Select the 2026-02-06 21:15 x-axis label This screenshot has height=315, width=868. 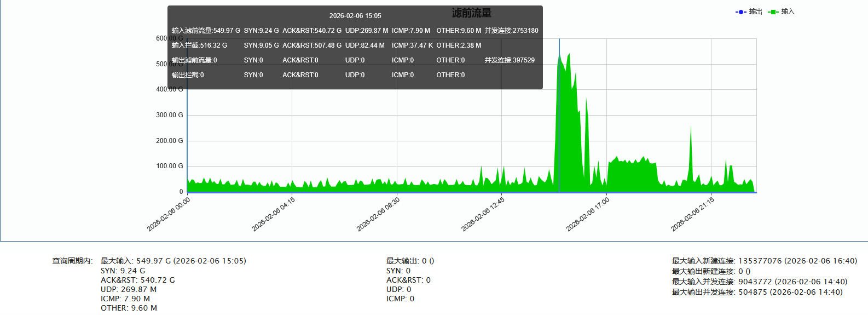pos(693,214)
